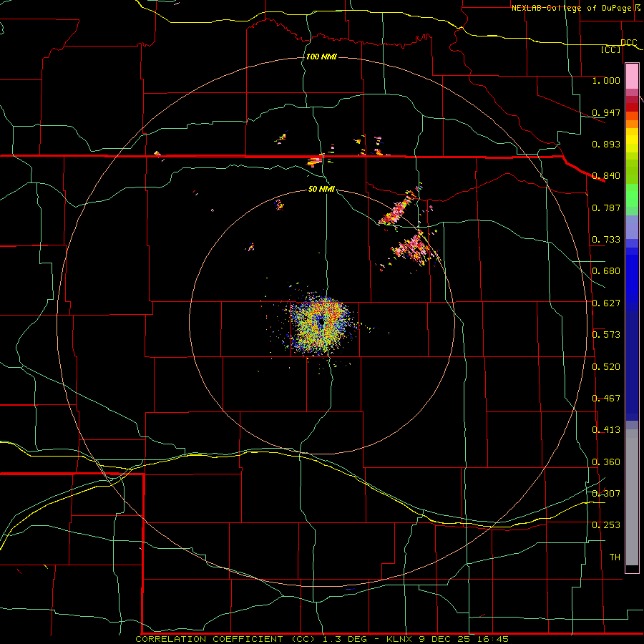Viewport: 644px width, 644px height.
Task: Pick the gray segment of the color bar
Action: point(632,497)
